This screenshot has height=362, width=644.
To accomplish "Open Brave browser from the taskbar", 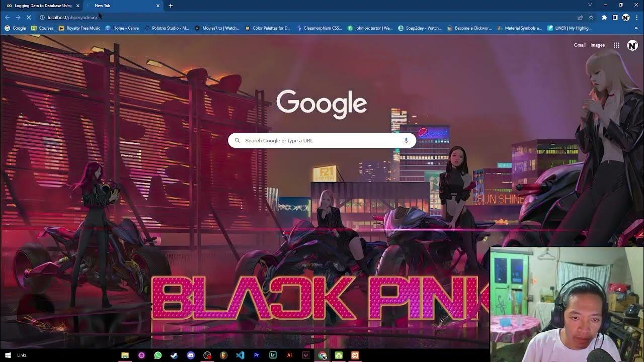I will pyautogui.click(x=223, y=355).
